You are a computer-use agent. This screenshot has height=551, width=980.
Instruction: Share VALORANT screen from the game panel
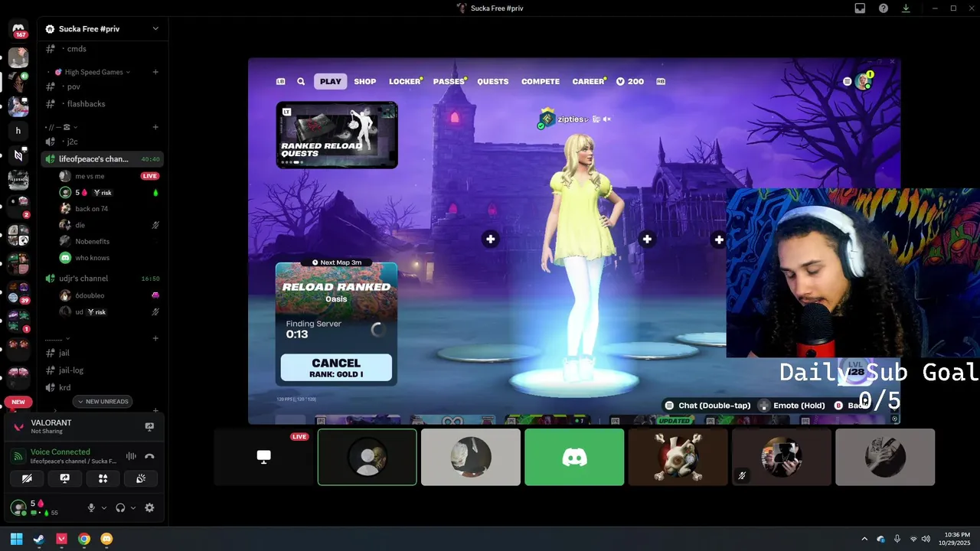(149, 426)
